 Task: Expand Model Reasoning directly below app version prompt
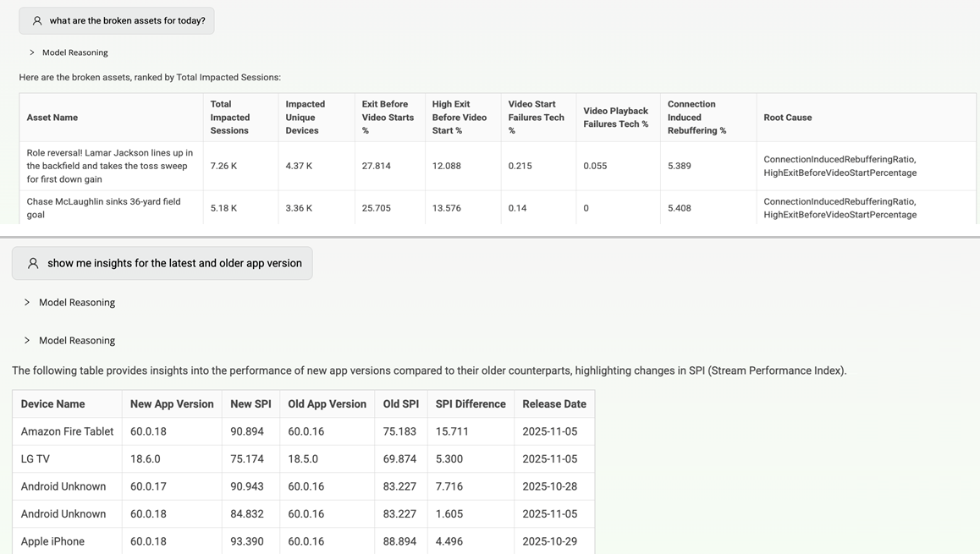coord(69,302)
